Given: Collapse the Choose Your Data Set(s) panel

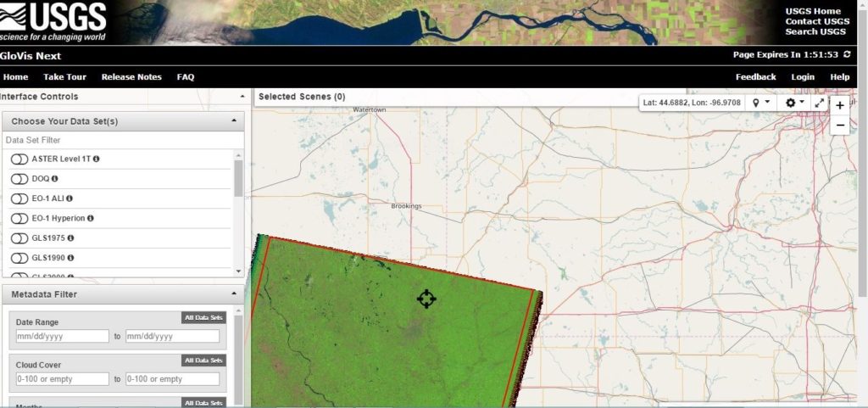Looking at the screenshot, I should (233, 121).
